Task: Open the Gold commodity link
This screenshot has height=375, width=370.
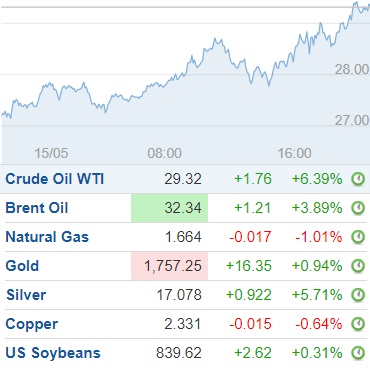Action: [22, 266]
